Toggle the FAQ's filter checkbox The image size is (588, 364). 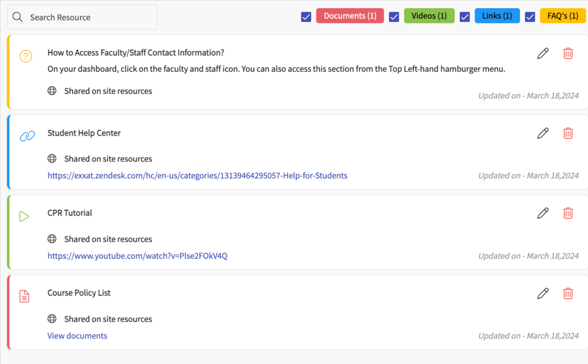click(530, 17)
